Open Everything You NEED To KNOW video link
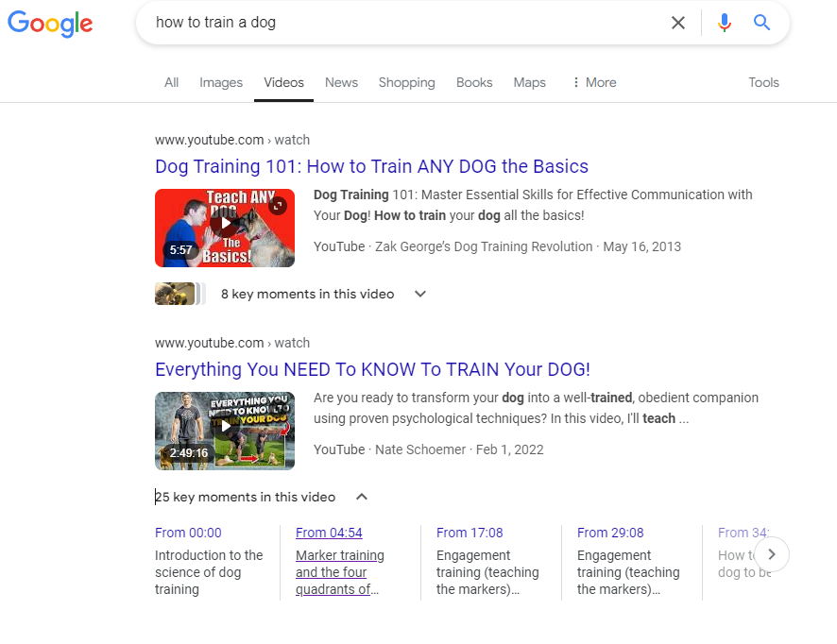Image resolution: width=837 pixels, height=644 pixels. (x=376, y=369)
